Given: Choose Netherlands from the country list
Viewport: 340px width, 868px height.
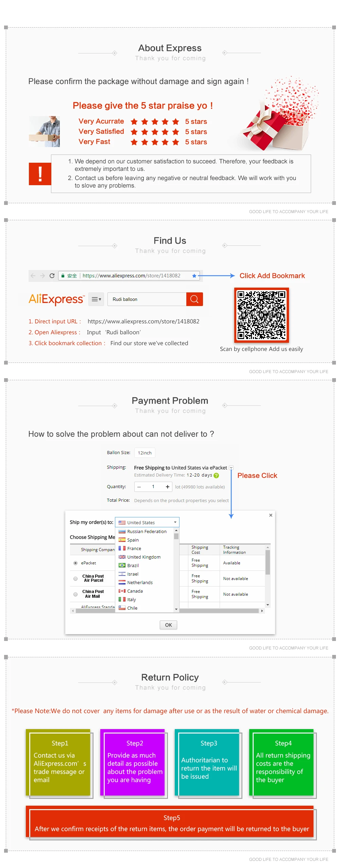Looking at the screenshot, I should coord(144,582).
